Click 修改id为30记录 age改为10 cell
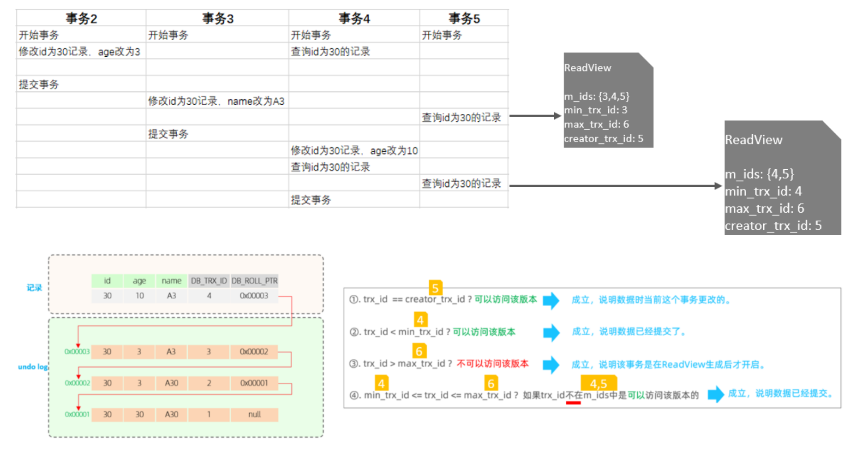Viewport: 868px width, 452px height. 354,151
